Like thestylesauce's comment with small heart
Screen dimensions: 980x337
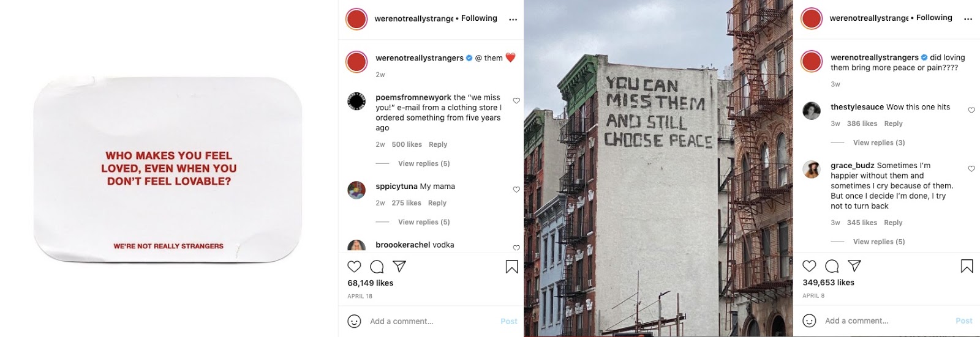971,110
